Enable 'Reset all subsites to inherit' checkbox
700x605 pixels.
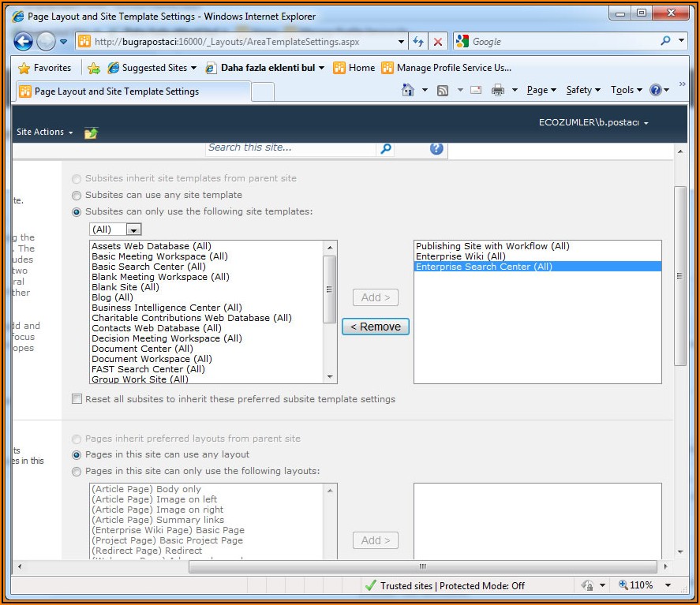point(77,399)
